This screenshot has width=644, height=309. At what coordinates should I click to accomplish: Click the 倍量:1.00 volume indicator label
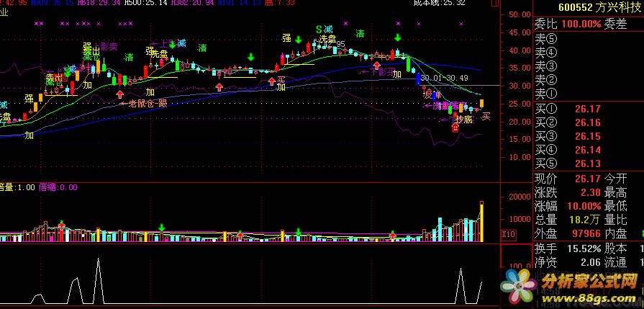pos(17,187)
